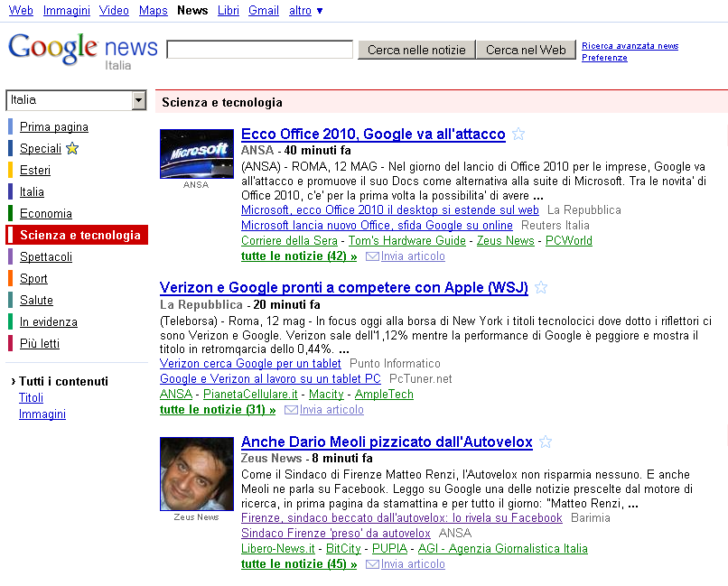
Task: Open Verizon e Google pronti headline
Action: coord(344,288)
